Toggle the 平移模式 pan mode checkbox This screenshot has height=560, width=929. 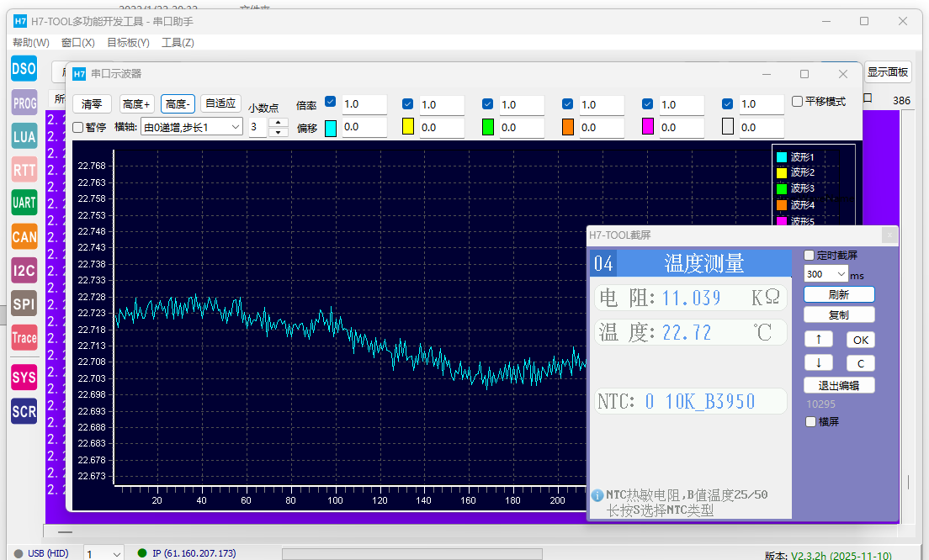[x=798, y=102]
